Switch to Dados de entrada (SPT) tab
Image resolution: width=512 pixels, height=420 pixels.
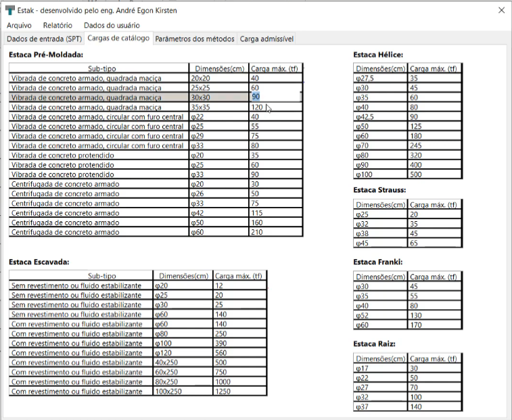click(45, 39)
